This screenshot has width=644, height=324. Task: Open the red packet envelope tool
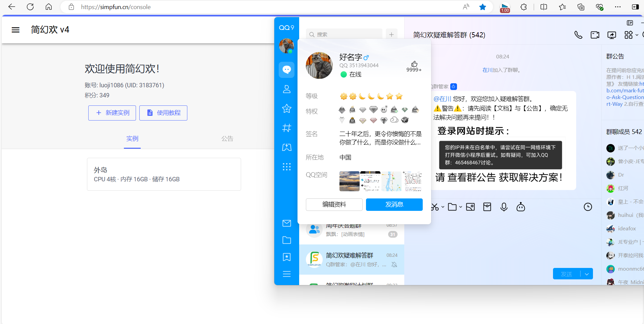click(x=487, y=207)
